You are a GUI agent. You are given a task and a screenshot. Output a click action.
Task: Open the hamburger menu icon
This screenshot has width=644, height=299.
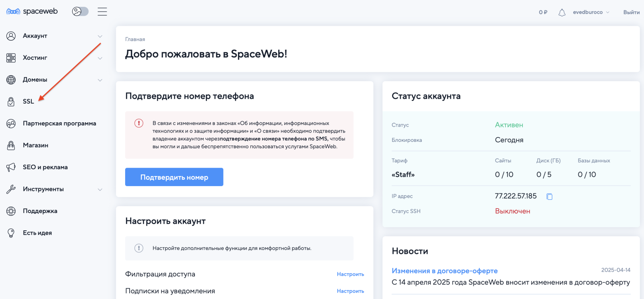tap(102, 12)
